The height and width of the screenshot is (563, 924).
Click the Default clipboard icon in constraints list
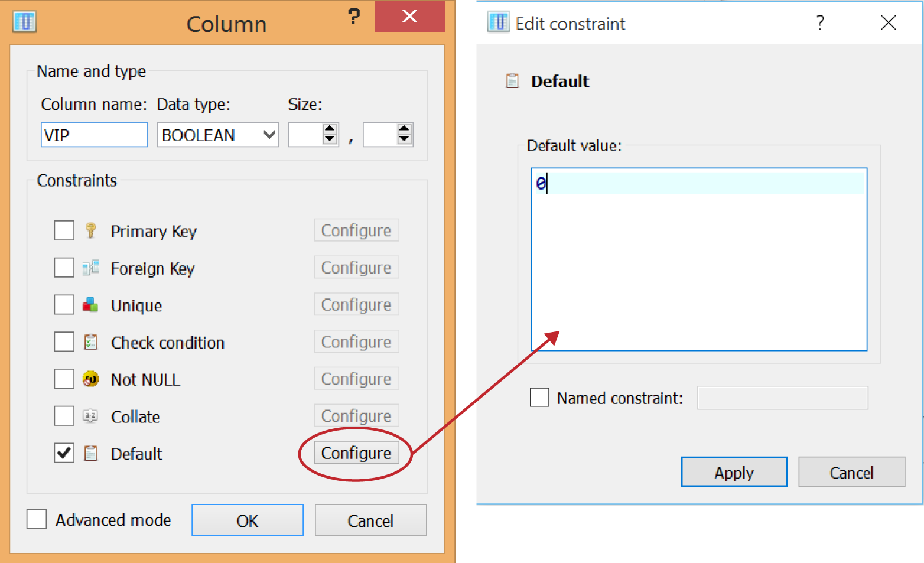[90, 453]
